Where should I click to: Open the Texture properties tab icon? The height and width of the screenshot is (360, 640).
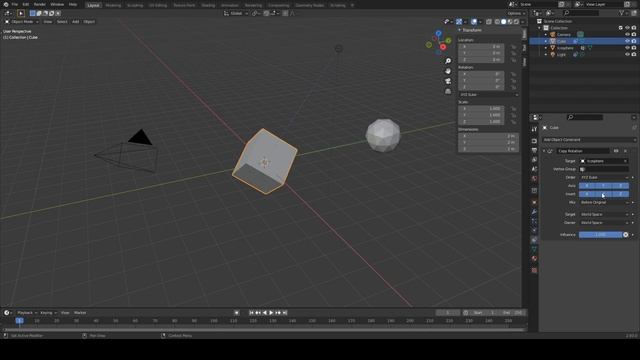point(534,270)
